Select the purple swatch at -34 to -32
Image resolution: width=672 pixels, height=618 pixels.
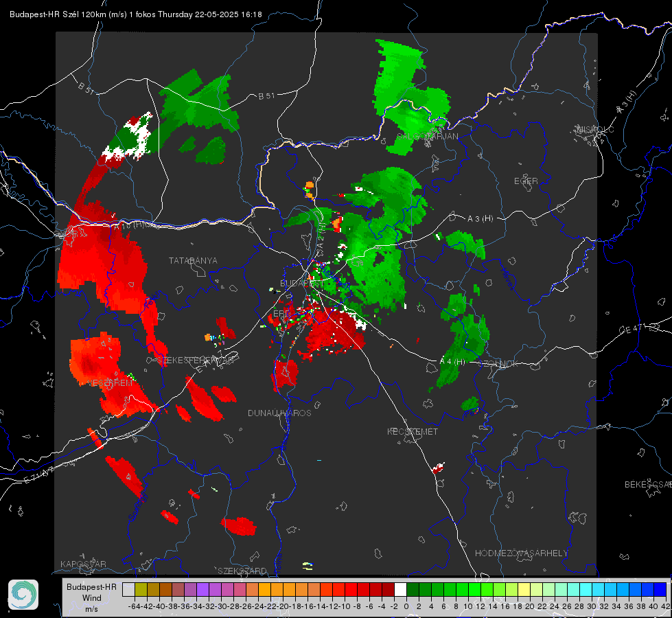(202, 589)
